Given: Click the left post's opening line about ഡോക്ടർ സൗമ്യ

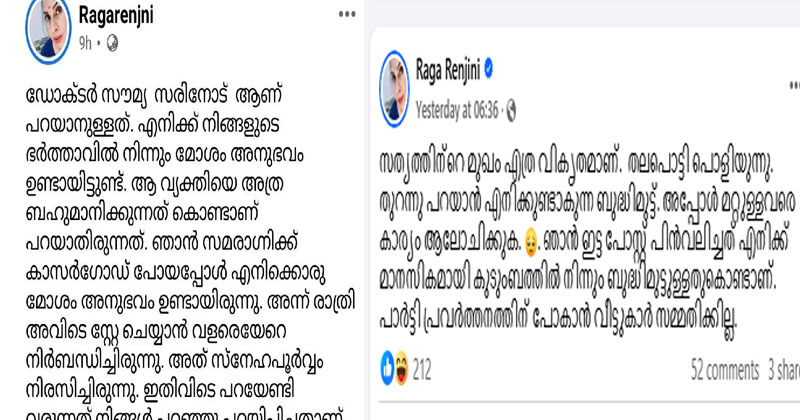Looking at the screenshot, I should pos(154,96).
